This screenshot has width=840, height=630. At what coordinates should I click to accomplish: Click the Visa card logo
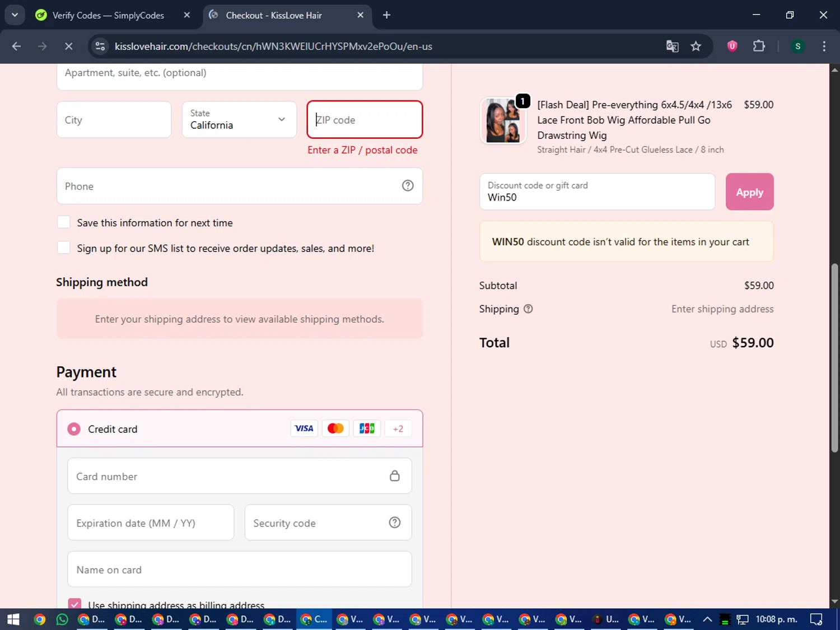click(x=304, y=428)
